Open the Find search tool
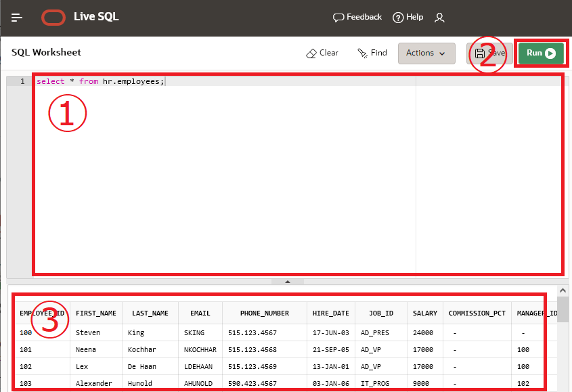572x392 pixels. pyautogui.click(x=372, y=53)
